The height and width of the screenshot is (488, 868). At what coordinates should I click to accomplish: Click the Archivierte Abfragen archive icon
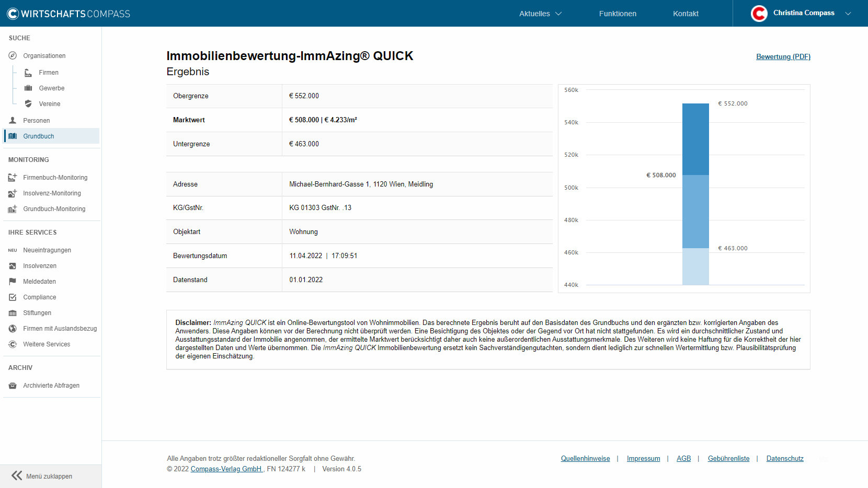click(13, 386)
